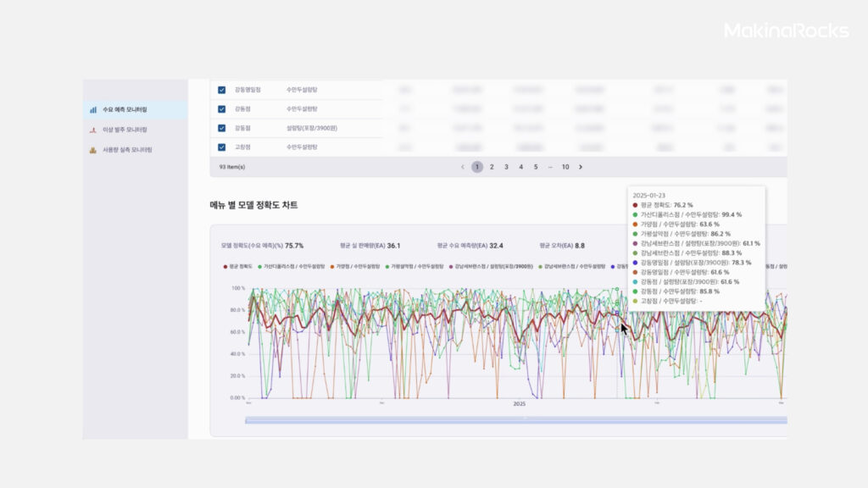Click the 이상 발주 모니터링 sidebar icon
This screenshot has height=488, width=868.
(93, 130)
